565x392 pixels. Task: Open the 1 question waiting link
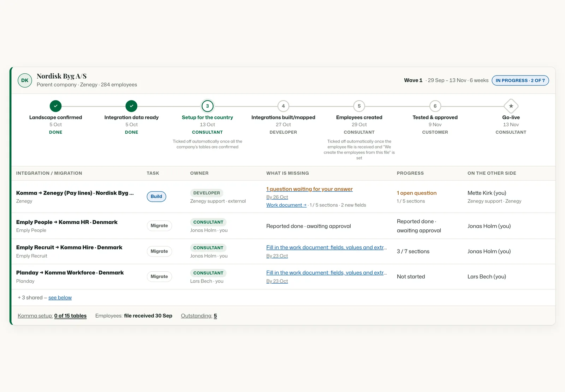click(x=309, y=189)
